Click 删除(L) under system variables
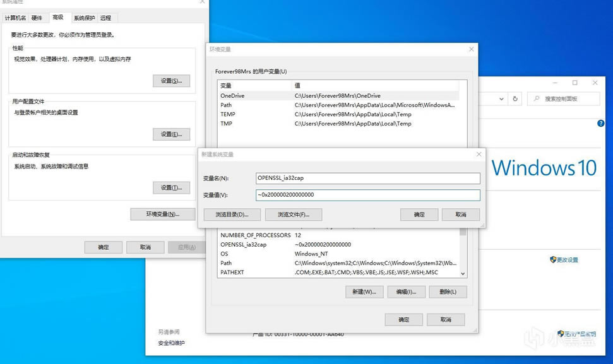Image resolution: width=613 pixels, height=364 pixels. point(448,291)
